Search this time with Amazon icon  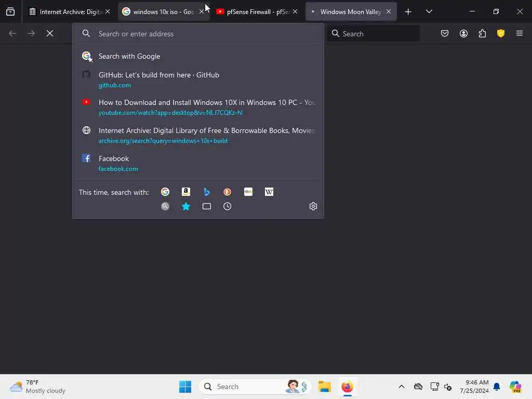click(186, 192)
